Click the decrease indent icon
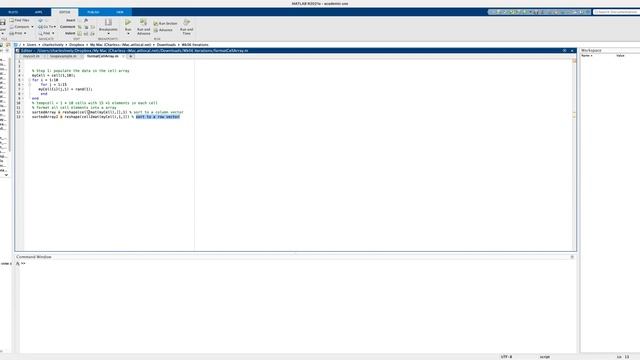The image size is (640, 360). tap(93, 33)
